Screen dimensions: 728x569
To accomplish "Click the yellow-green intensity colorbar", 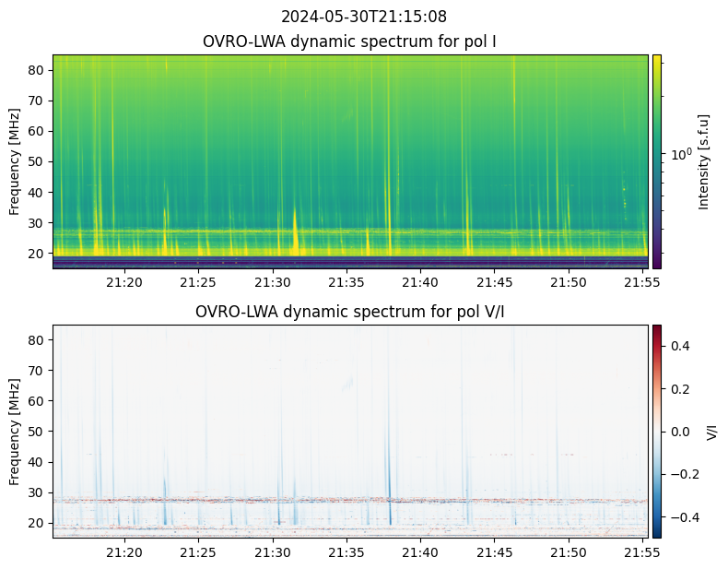I will point(657,161).
